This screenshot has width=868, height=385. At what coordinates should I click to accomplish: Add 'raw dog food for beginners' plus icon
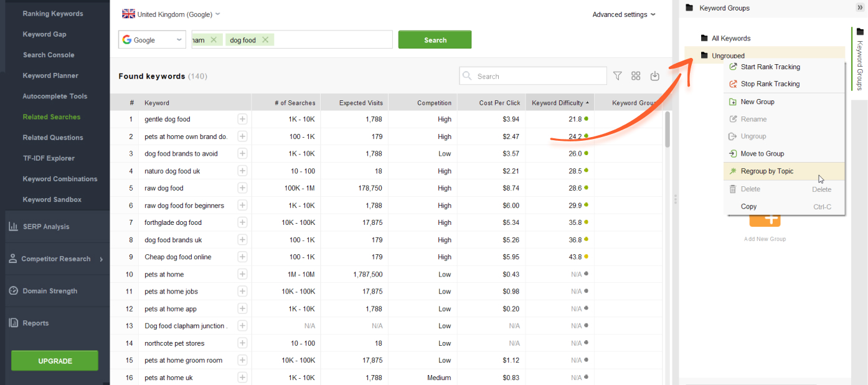(242, 206)
